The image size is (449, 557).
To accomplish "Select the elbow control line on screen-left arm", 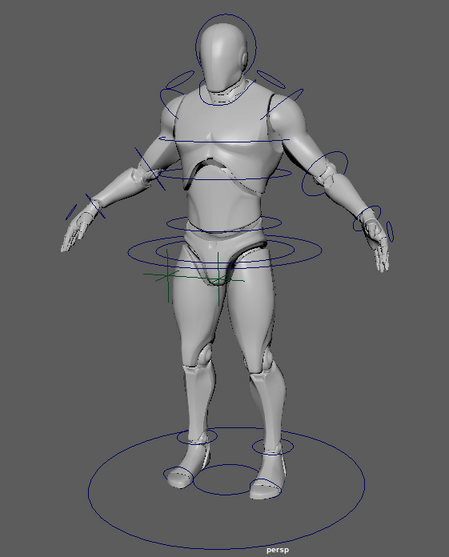I will coord(150,169).
